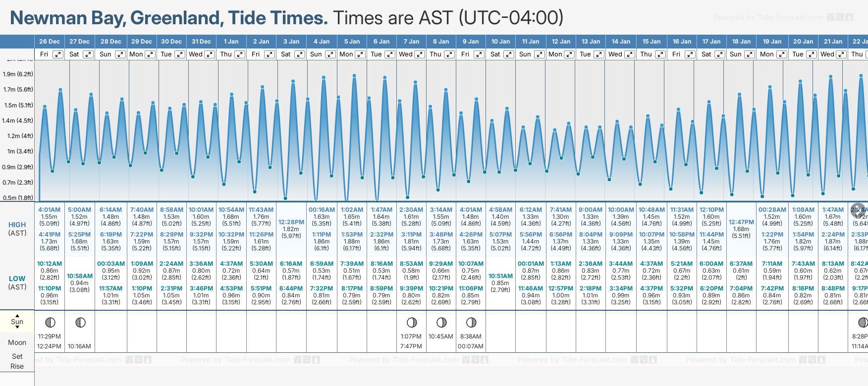
Task: Select the 15 Jan date header
Action: (x=651, y=42)
